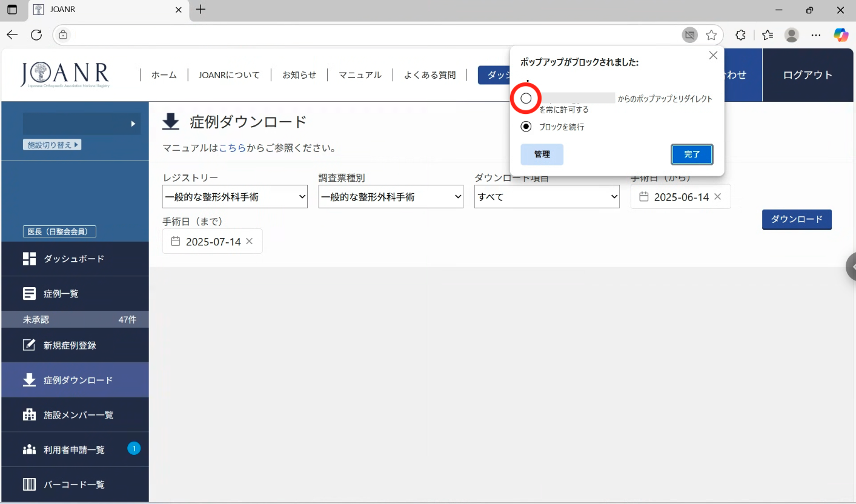Select the radio to always allow popups

coord(526,98)
